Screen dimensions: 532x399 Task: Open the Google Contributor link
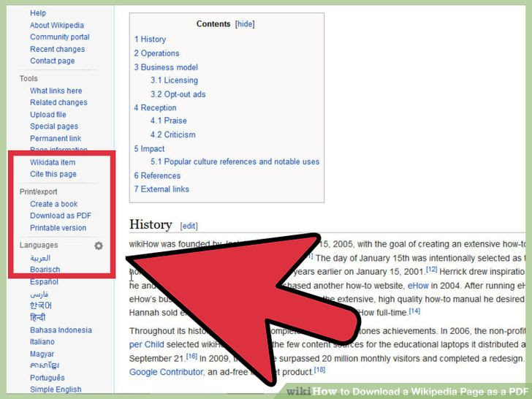pyautogui.click(x=166, y=372)
